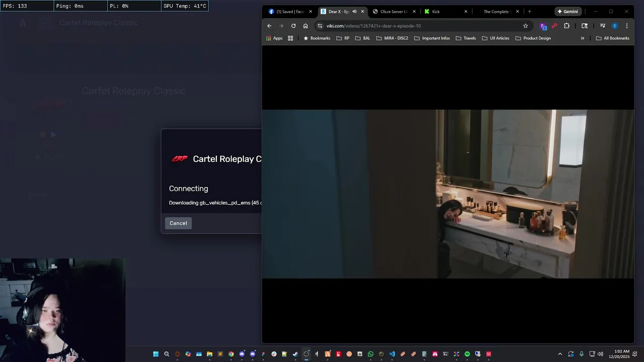Switch to the Facebook Saved tab
Screen dimensions: 644x362
[290, 12]
